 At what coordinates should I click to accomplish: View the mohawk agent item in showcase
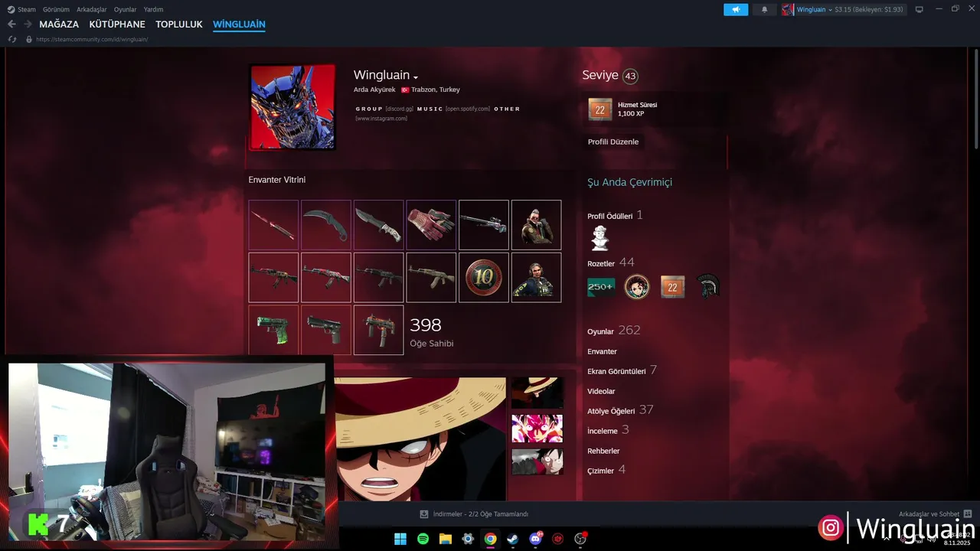[x=536, y=225]
